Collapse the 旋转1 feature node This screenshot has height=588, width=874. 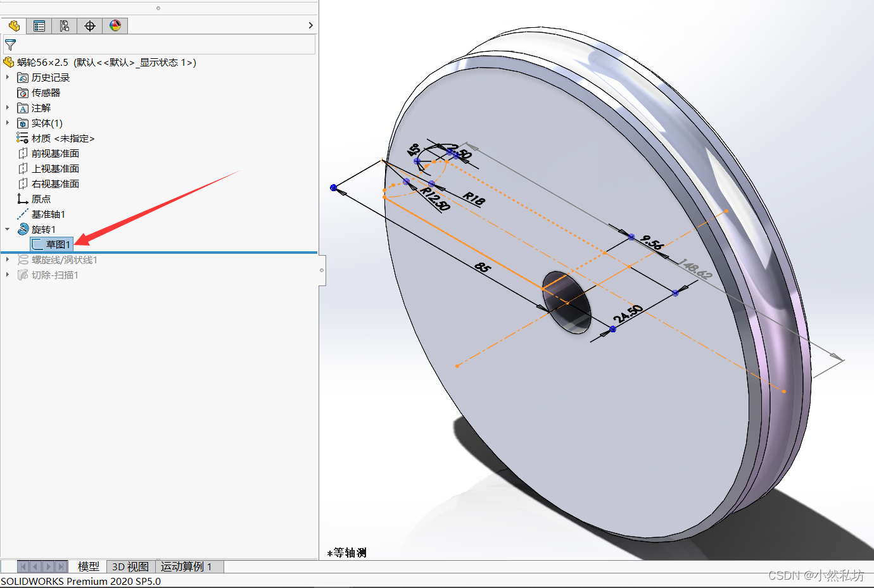pyautogui.click(x=8, y=229)
